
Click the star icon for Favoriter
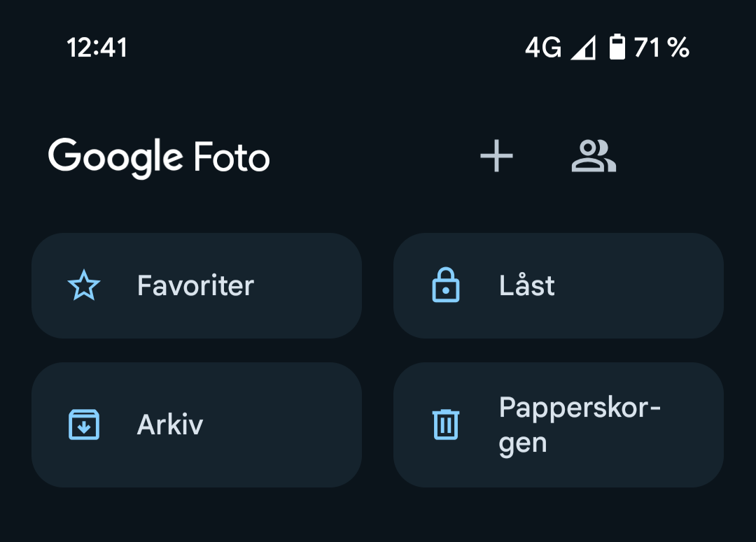point(84,285)
